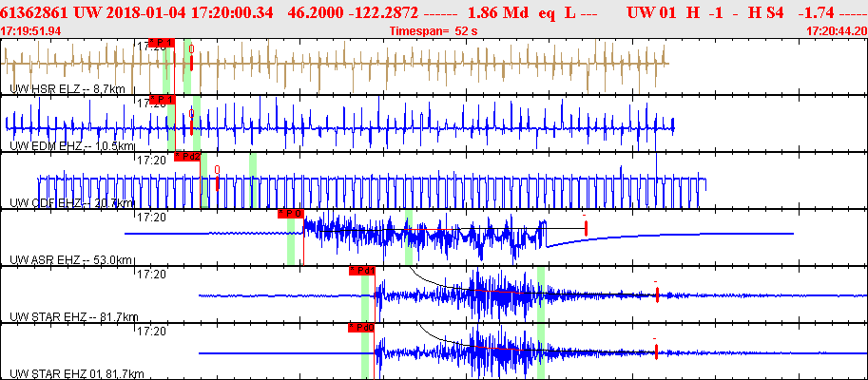Screen dimensions: 868x380
Task: Click second green S-window bar on CDF trace
Action: click(x=253, y=180)
